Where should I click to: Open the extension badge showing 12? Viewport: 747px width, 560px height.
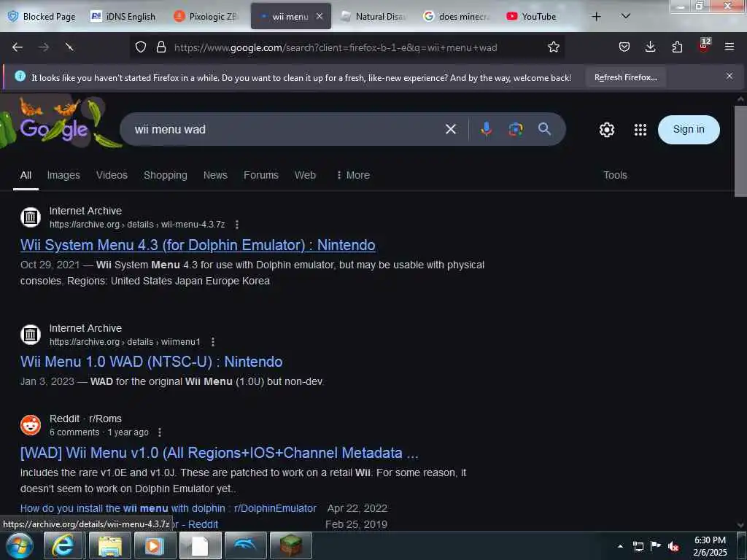click(704, 45)
